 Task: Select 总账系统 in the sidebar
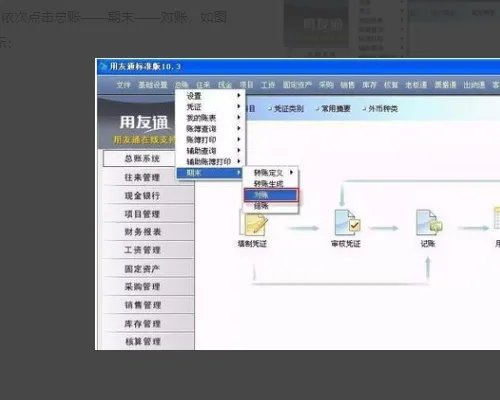point(142,159)
